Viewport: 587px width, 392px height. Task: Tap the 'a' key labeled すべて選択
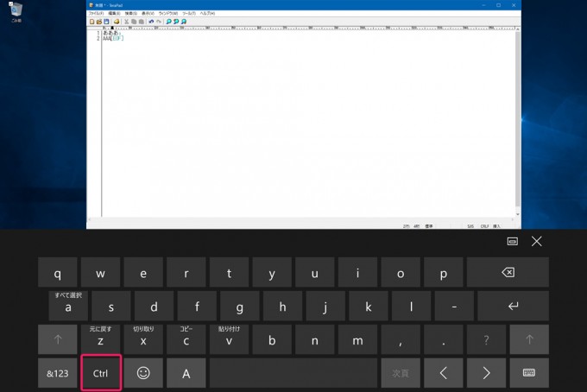[x=68, y=306]
